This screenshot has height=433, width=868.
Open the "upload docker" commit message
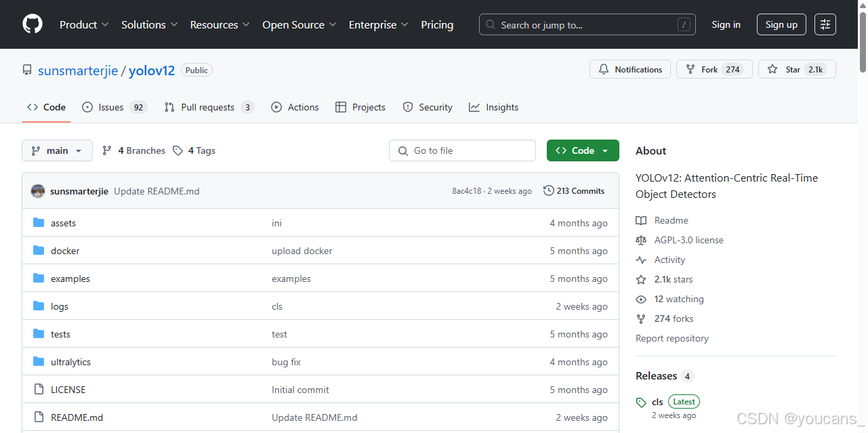click(x=302, y=251)
